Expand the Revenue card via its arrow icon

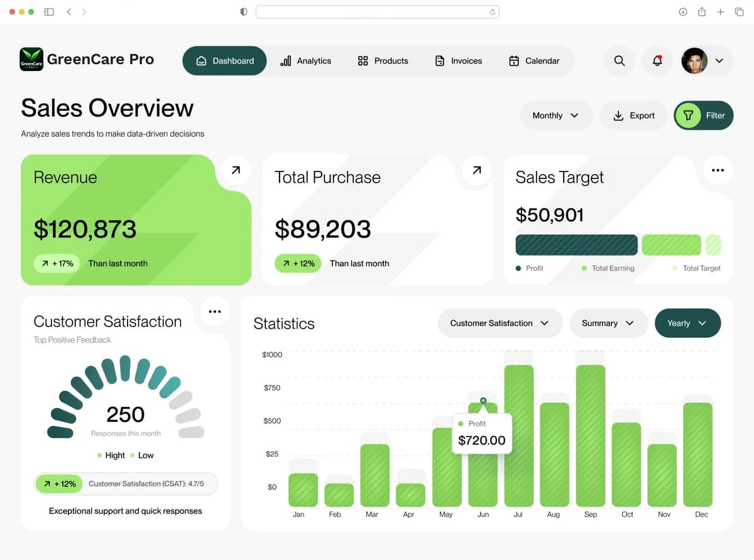coord(234,170)
